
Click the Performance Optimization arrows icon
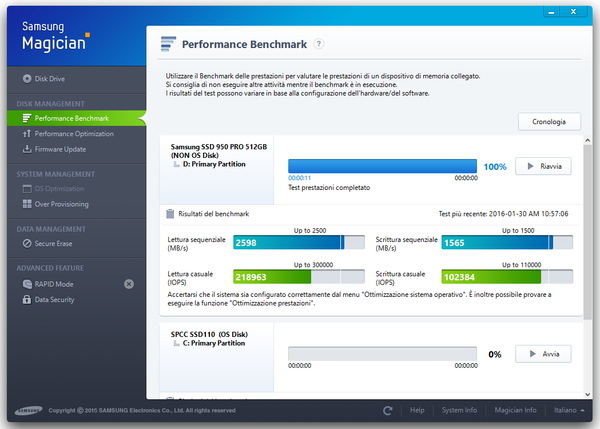pos(27,134)
